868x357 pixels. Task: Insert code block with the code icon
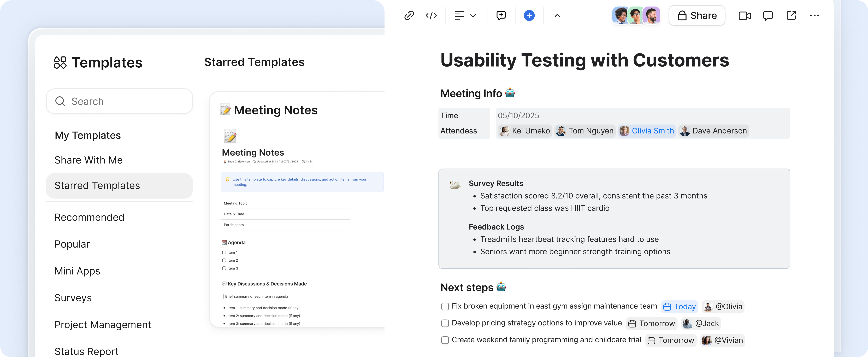(431, 15)
